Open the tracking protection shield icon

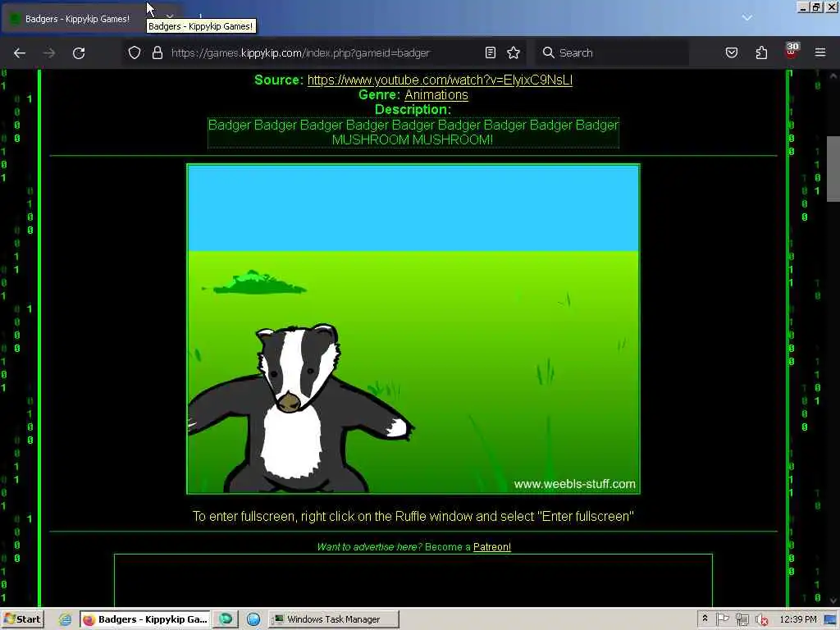tap(135, 52)
